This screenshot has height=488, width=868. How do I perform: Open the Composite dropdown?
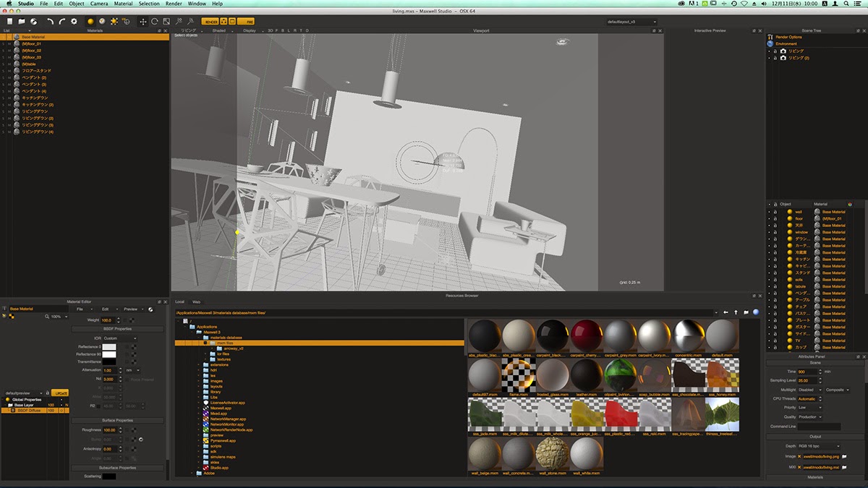838,390
